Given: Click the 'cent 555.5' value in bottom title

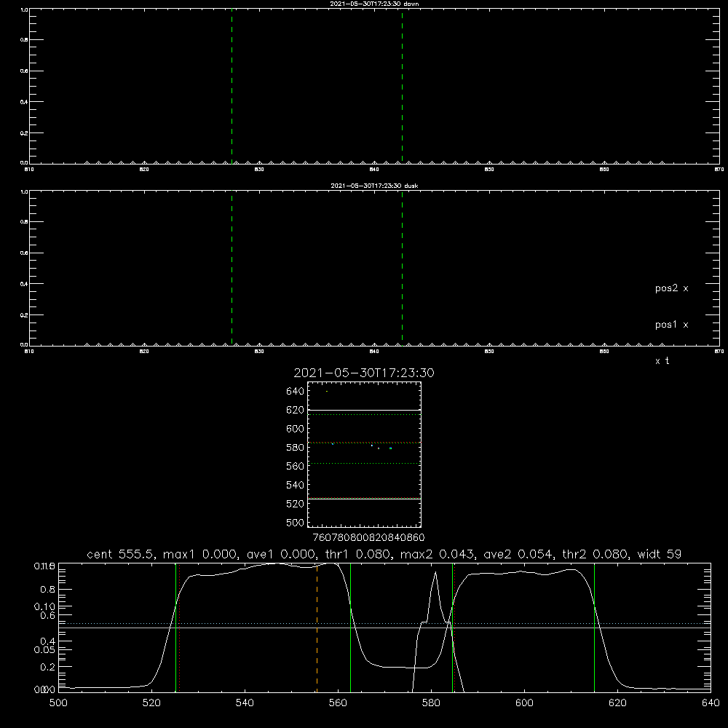Looking at the screenshot, I should click(x=122, y=554).
